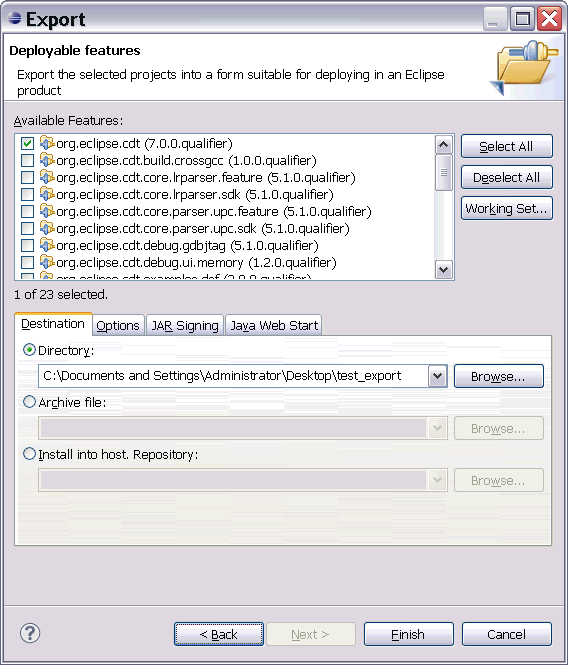
Task: Close the Export window
Action: [x=549, y=19]
